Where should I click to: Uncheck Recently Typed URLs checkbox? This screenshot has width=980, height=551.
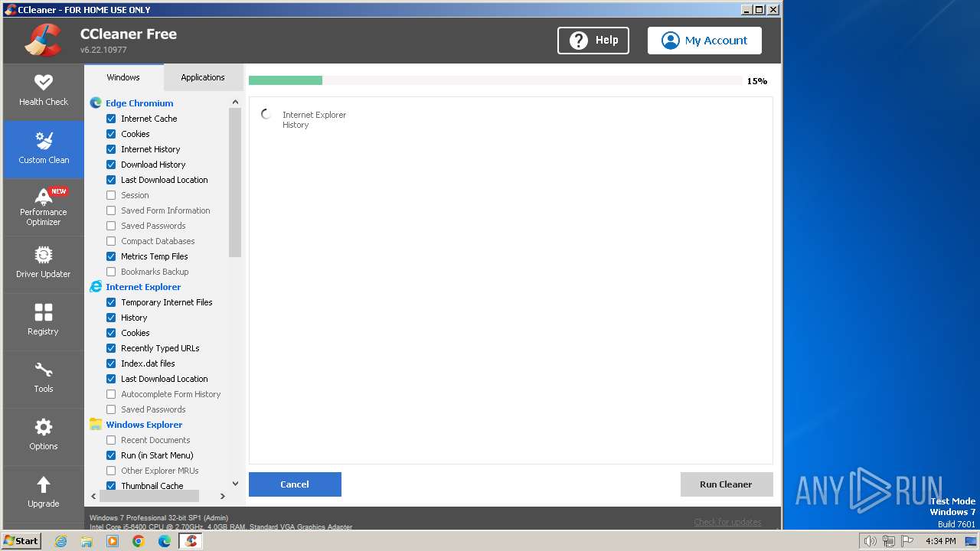[x=111, y=348]
